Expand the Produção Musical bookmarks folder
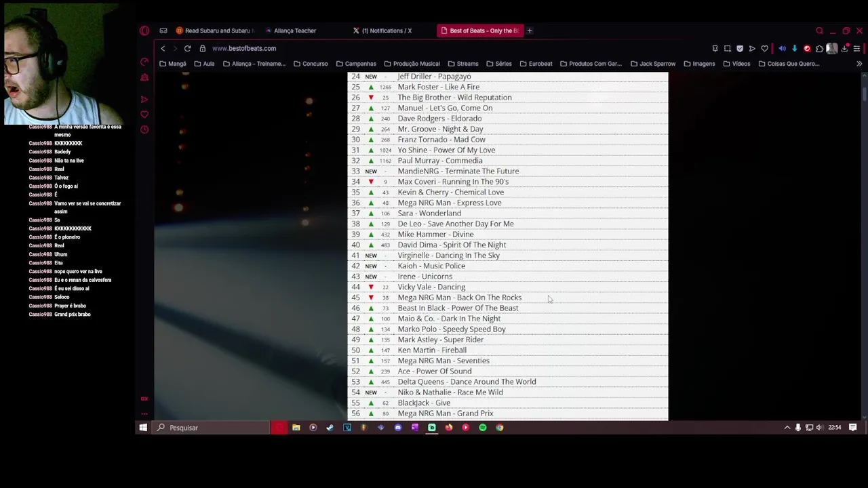868x488 pixels. (x=412, y=64)
